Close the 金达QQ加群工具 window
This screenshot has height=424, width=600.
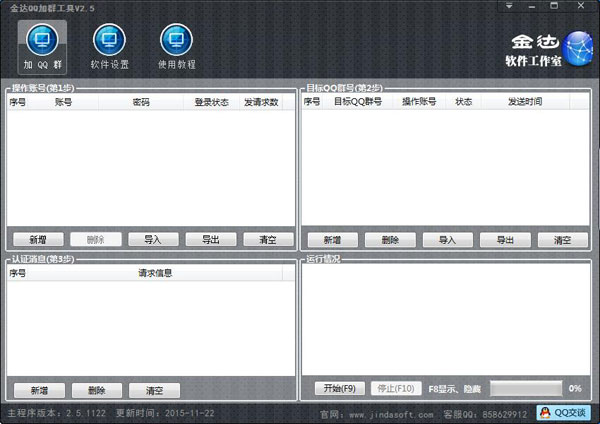[581, 6]
